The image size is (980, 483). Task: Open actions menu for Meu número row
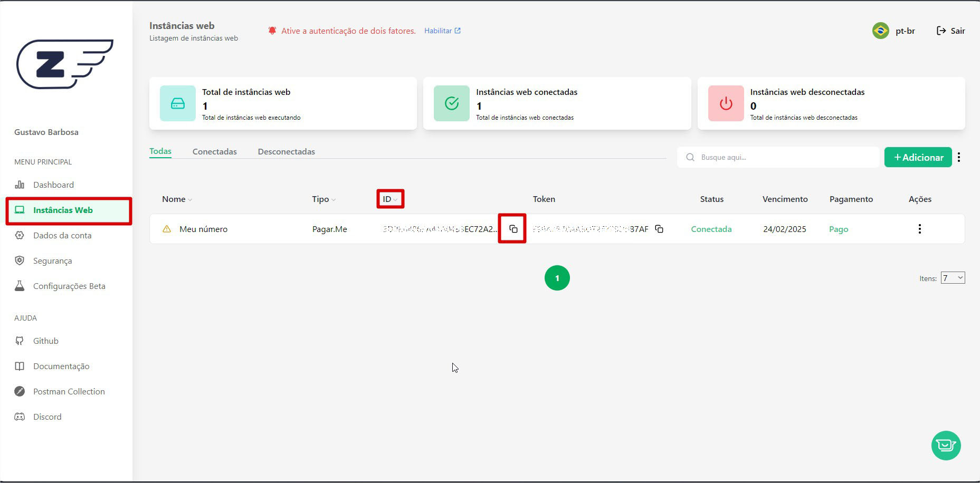coord(920,229)
